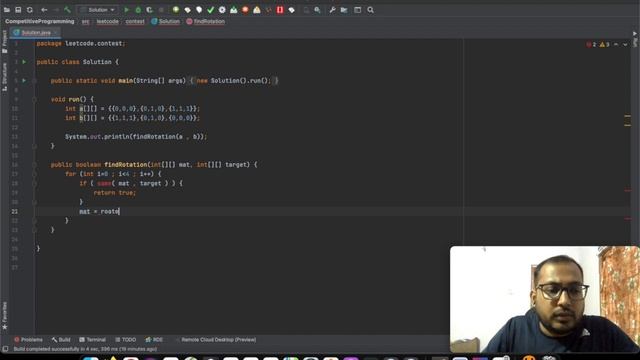Screen dimensions: 640x360
Task: Click the magnifier-with-page toolbar icon
Action: [x=317, y=10]
